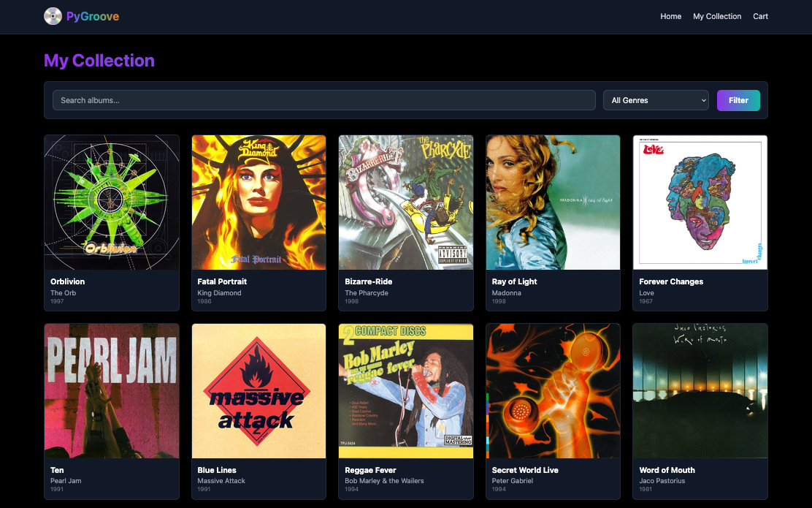Click the PyGroove brand name text
812x508 pixels.
click(93, 16)
